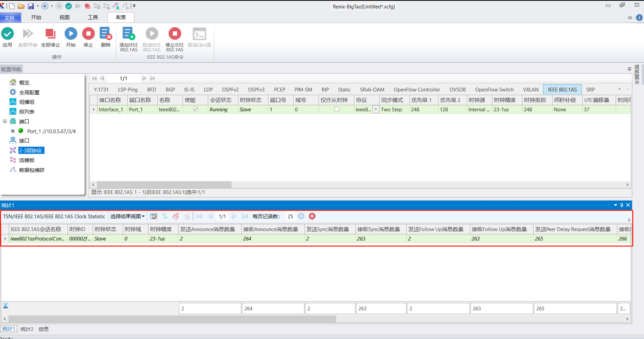The height and width of the screenshot is (339, 644).
Task: Expand the Port_1 //10.0.5.67/3/4 node
Action: (13, 131)
